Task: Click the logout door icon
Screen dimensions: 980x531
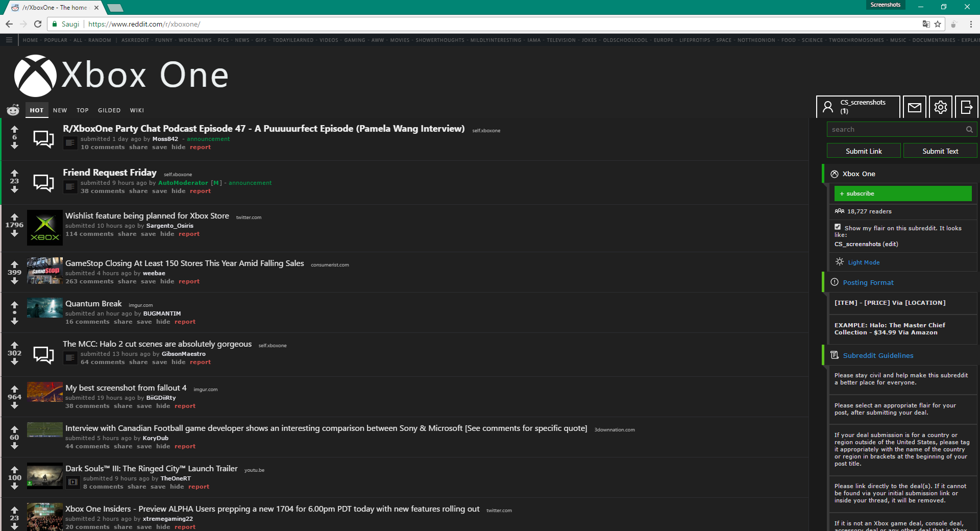Action: tap(966, 107)
